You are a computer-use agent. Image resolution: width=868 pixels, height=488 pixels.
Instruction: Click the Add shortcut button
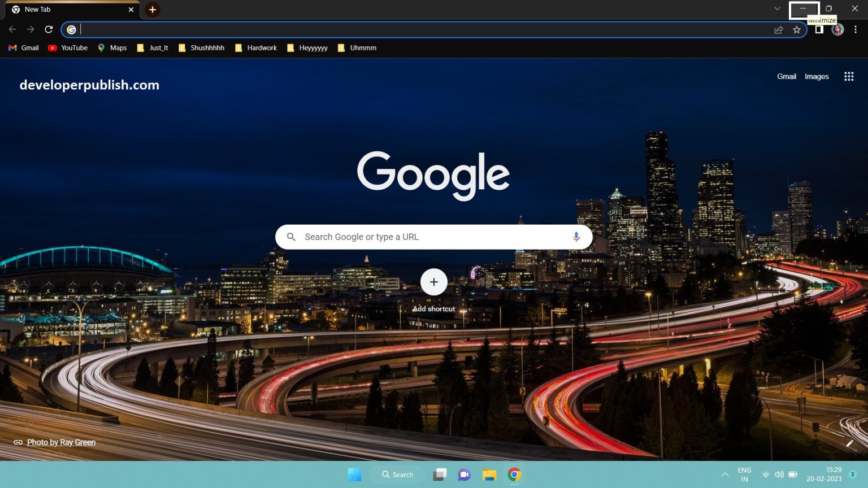coord(433,282)
